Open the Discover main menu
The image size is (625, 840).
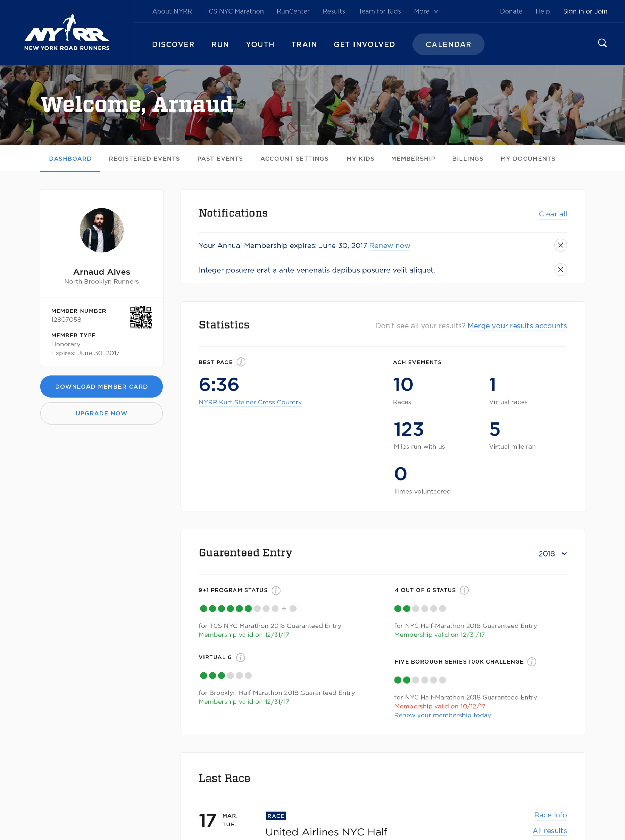tap(173, 44)
